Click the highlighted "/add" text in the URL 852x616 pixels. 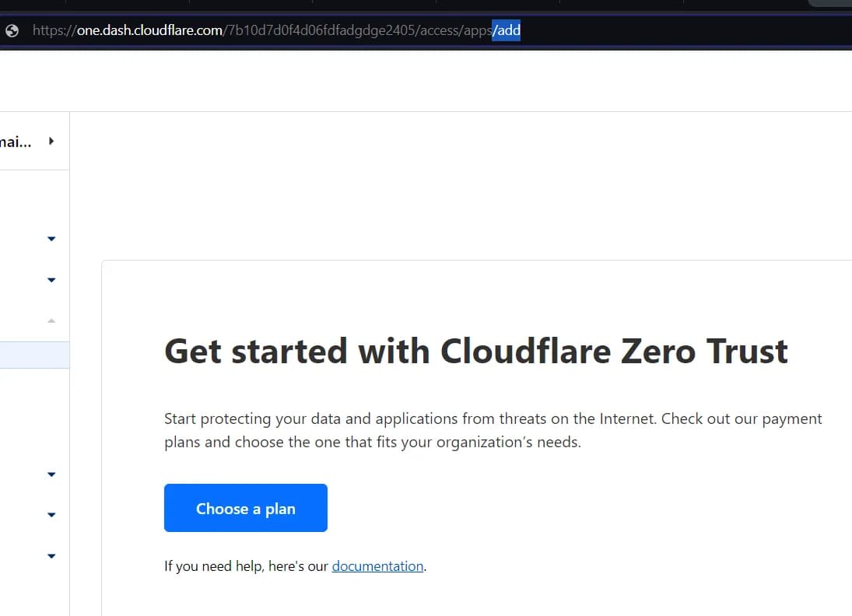click(x=507, y=31)
